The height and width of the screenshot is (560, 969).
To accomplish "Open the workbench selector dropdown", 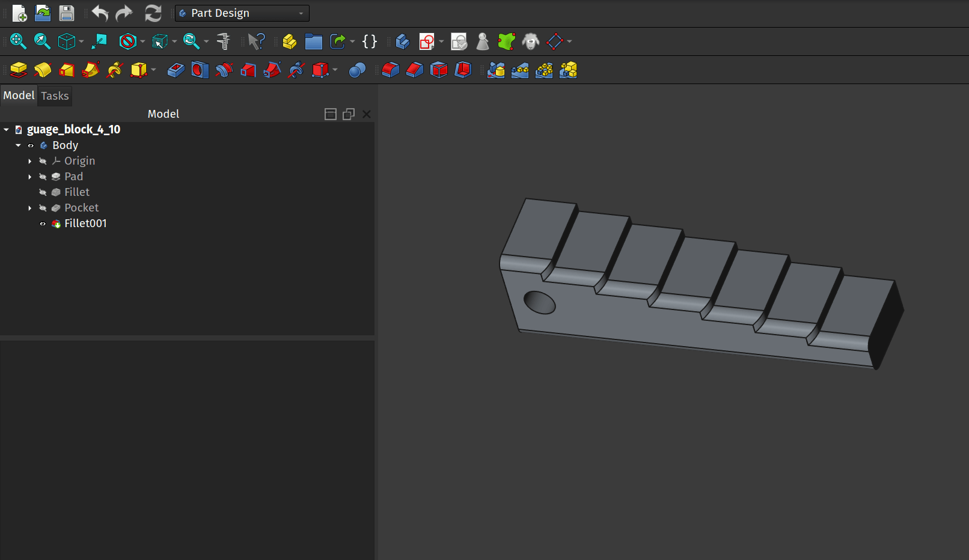I will pyautogui.click(x=242, y=13).
